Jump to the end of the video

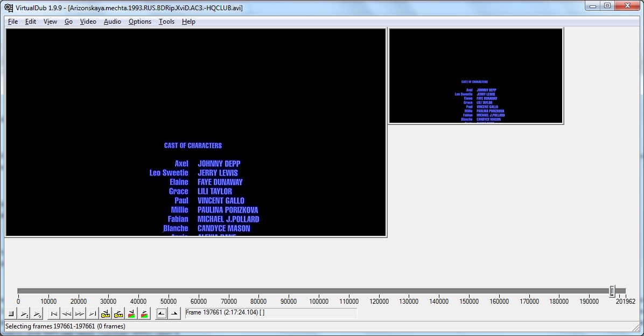pyautogui.click(x=93, y=314)
